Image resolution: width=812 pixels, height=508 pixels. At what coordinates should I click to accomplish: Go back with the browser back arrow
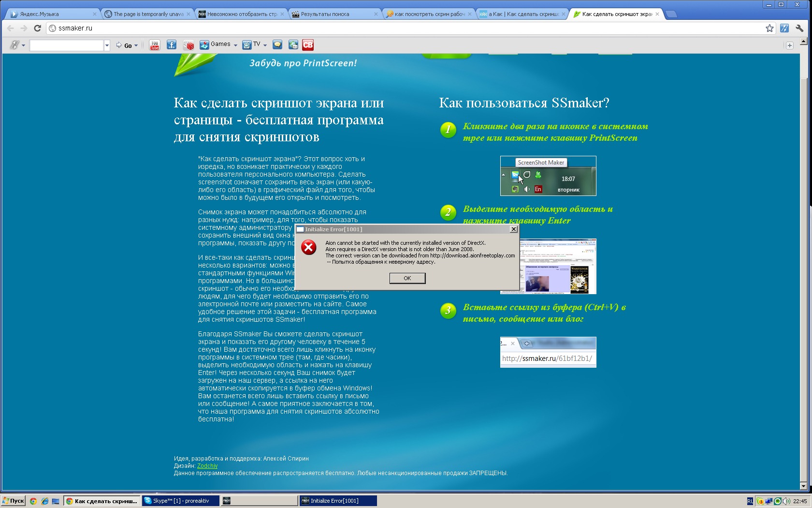point(10,28)
